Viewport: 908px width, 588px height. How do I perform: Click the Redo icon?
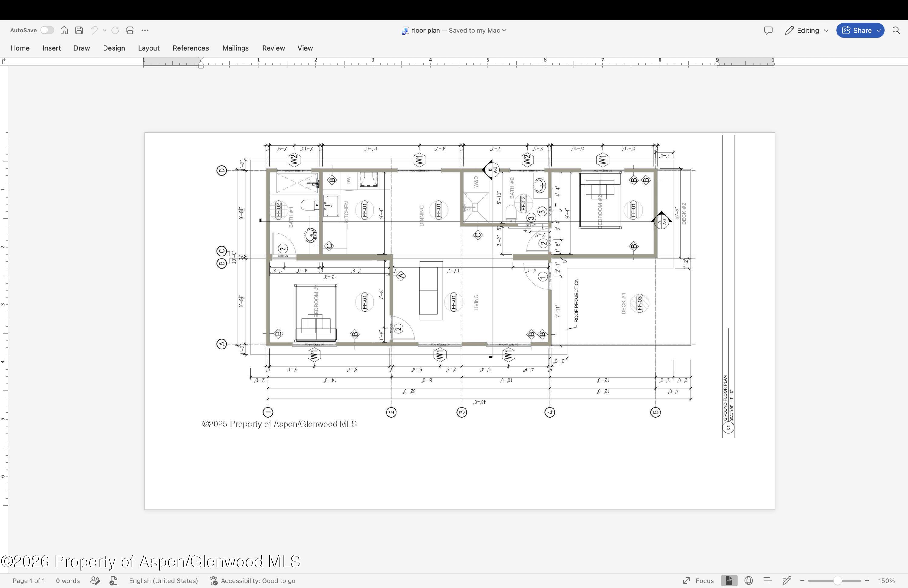(115, 30)
